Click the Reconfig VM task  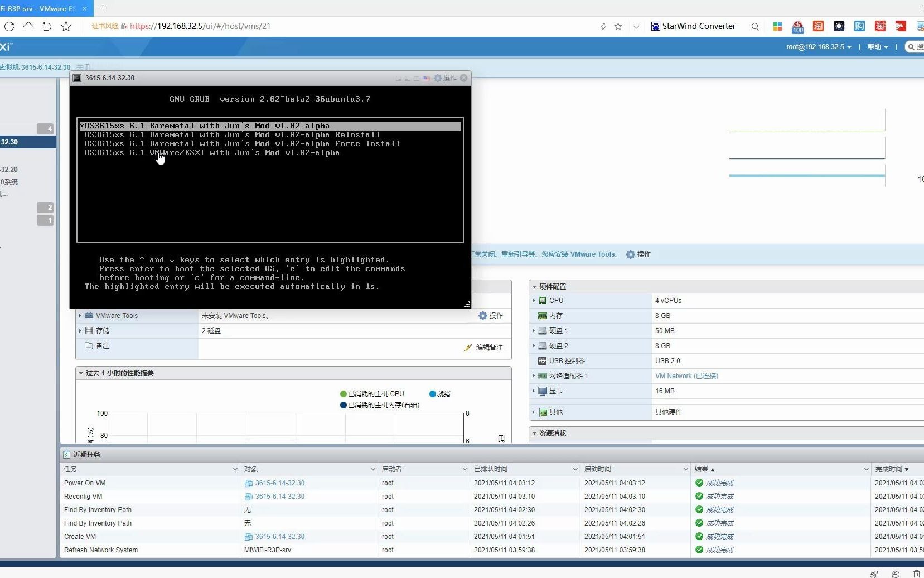pos(83,497)
